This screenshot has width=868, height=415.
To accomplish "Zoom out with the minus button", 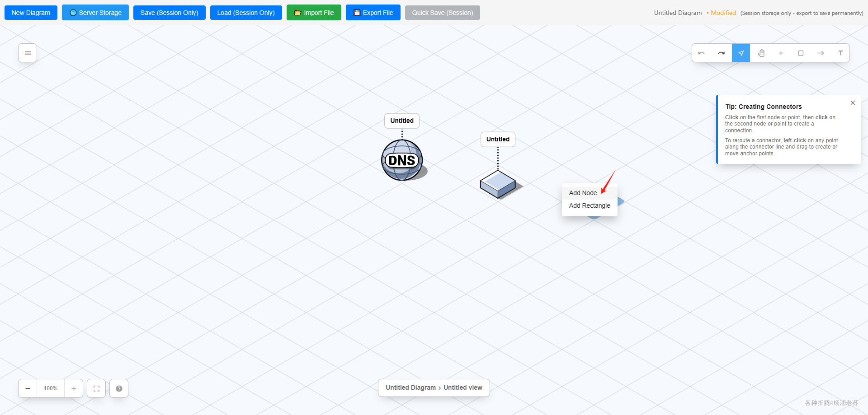I will (28, 388).
